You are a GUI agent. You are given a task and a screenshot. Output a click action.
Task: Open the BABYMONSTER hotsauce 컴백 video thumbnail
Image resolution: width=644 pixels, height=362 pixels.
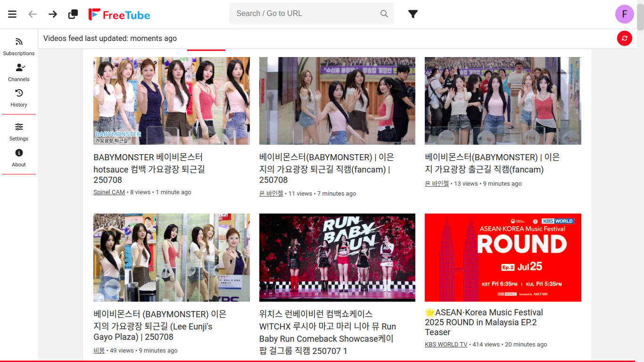pyautogui.click(x=172, y=101)
